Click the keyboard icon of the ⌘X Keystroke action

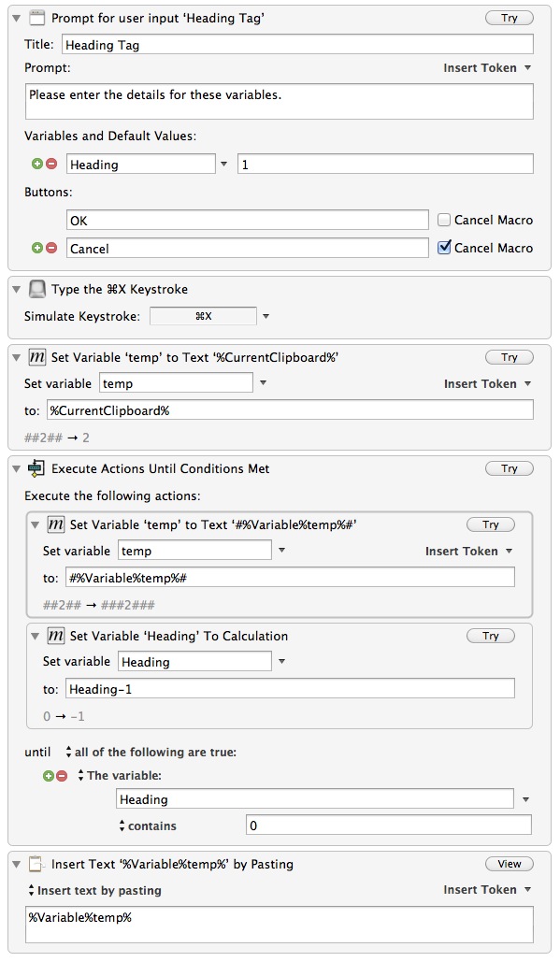[x=36, y=289]
